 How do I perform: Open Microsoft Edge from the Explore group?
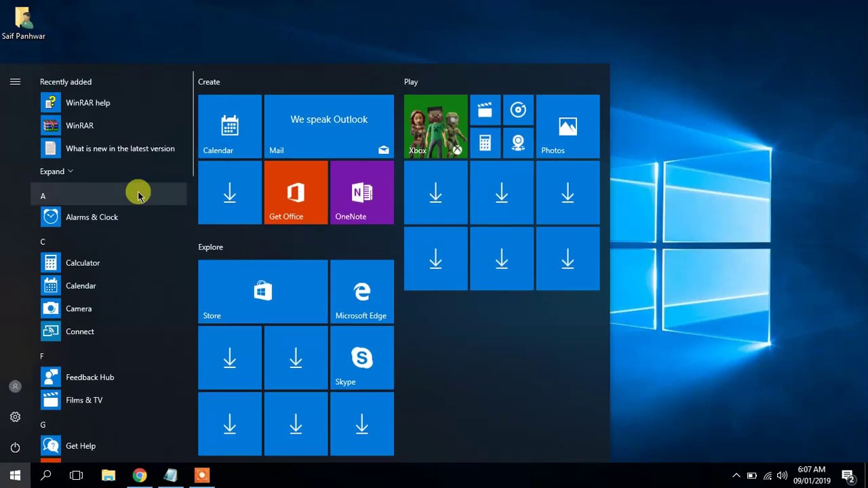(361, 291)
